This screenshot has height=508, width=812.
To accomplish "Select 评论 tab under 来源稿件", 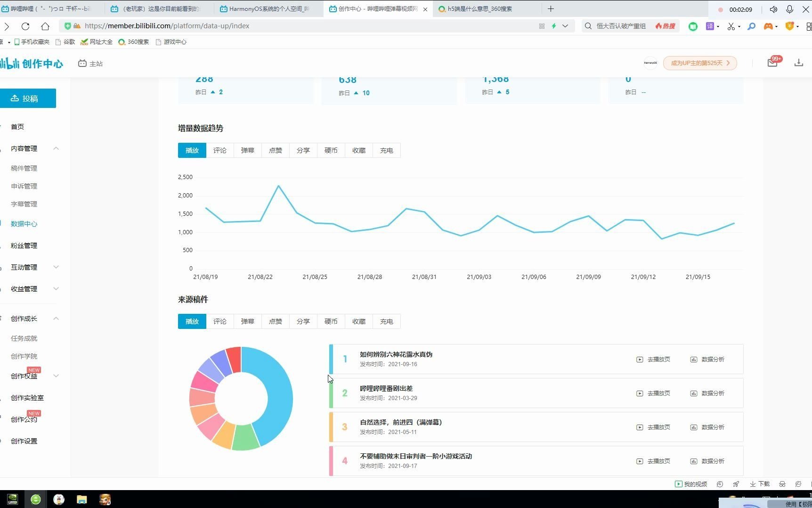I will [x=220, y=321].
